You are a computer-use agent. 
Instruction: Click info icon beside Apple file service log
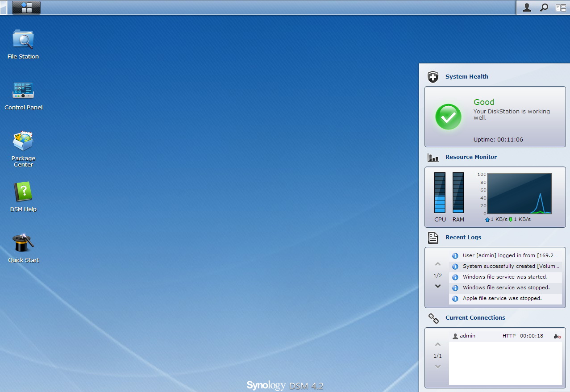coord(455,299)
